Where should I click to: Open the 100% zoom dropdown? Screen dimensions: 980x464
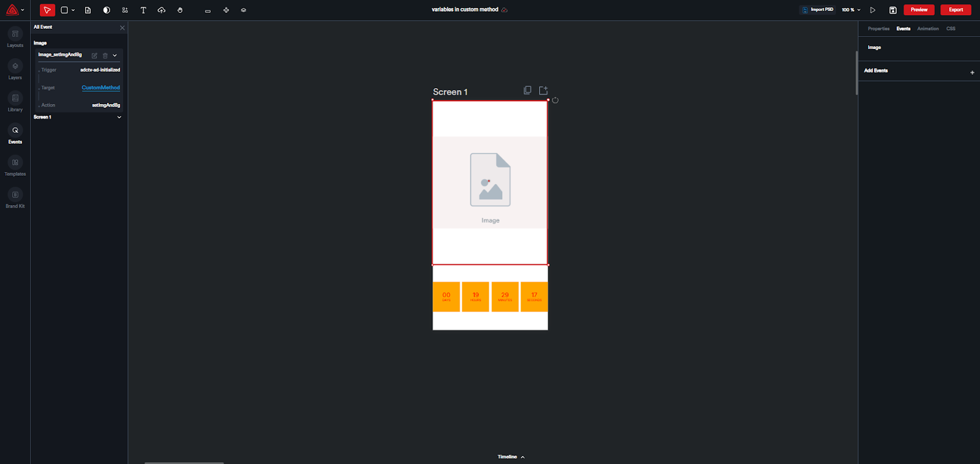(851, 10)
